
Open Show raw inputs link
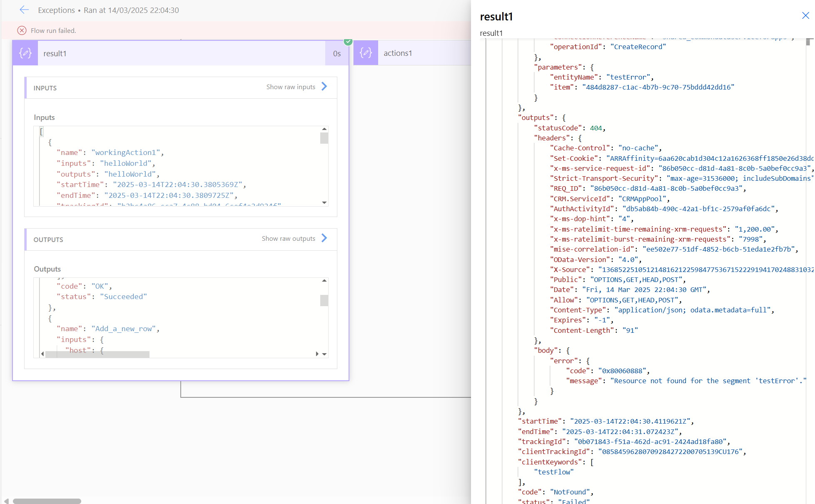click(x=291, y=87)
